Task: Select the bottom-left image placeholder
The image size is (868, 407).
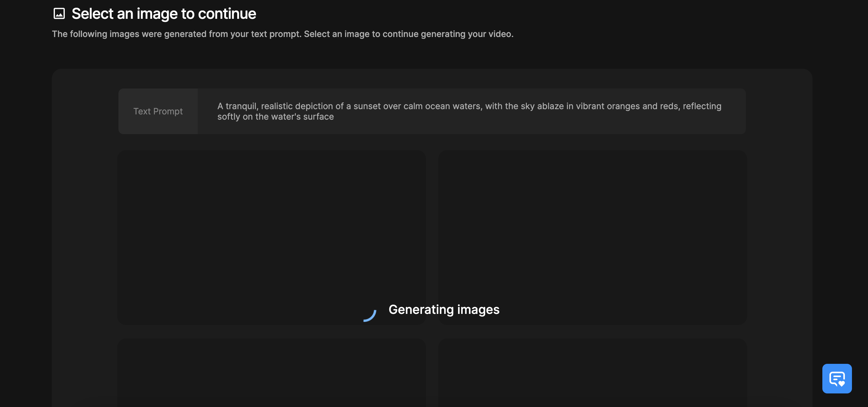Action: click(x=271, y=372)
